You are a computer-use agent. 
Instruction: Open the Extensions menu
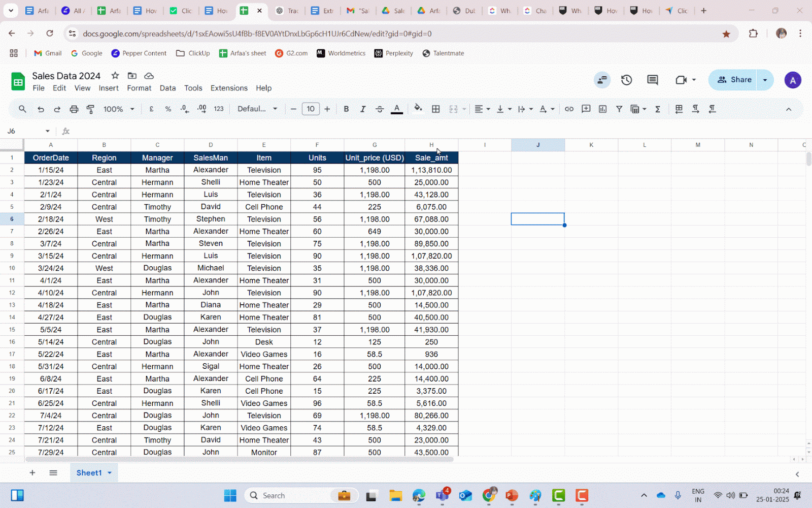pos(229,88)
